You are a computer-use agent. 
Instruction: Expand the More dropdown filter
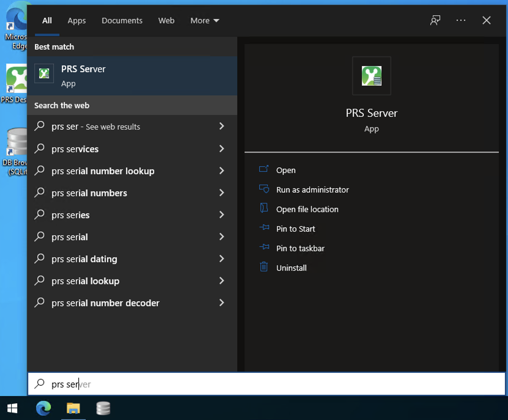coord(205,20)
